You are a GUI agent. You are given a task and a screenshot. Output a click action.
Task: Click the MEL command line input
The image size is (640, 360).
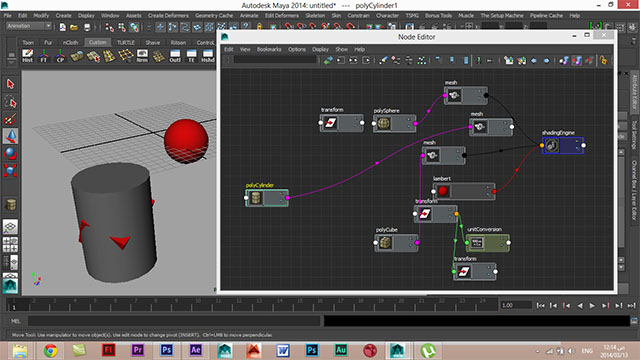coord(174,321)
